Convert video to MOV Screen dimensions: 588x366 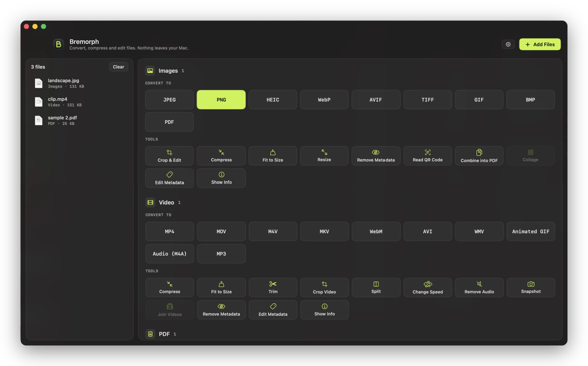tap(221, 231)
